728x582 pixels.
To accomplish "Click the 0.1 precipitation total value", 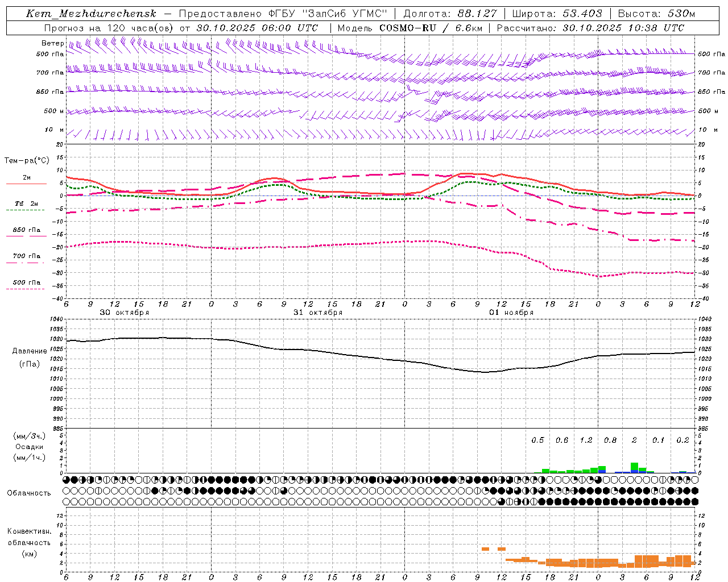I will coord(659,440).
